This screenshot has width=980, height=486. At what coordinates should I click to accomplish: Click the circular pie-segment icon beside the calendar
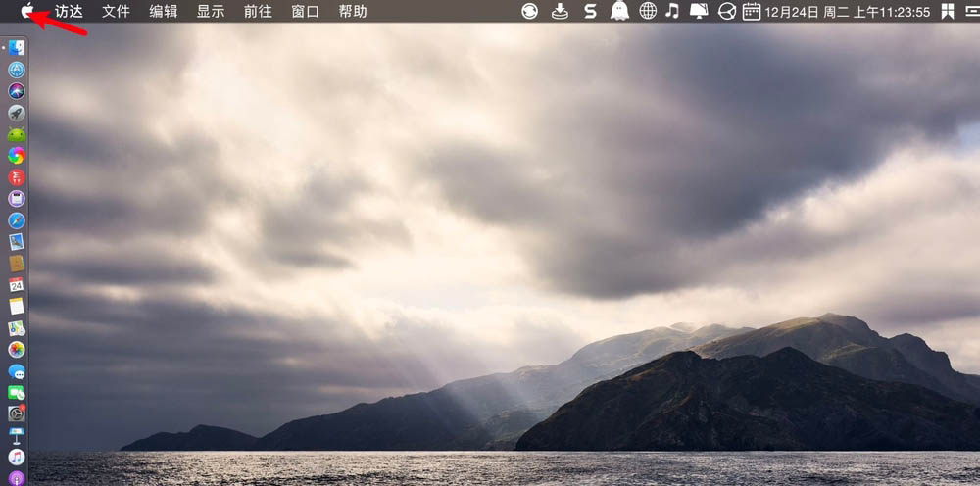click(x=727, y=11)
